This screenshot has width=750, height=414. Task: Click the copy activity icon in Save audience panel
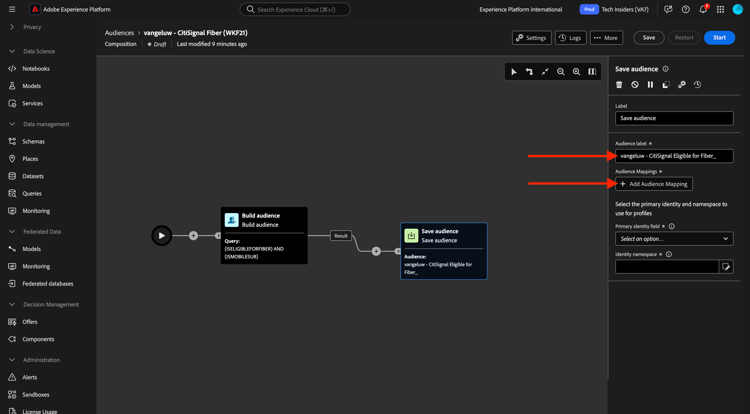(666, 85)
